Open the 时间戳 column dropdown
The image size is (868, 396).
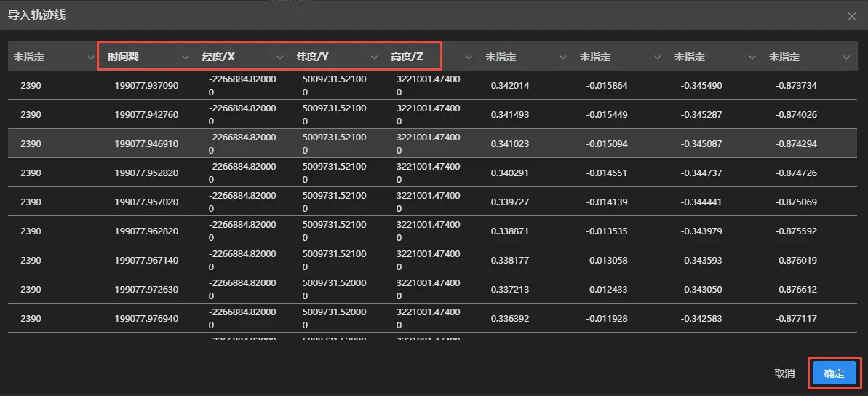point(186,58)
